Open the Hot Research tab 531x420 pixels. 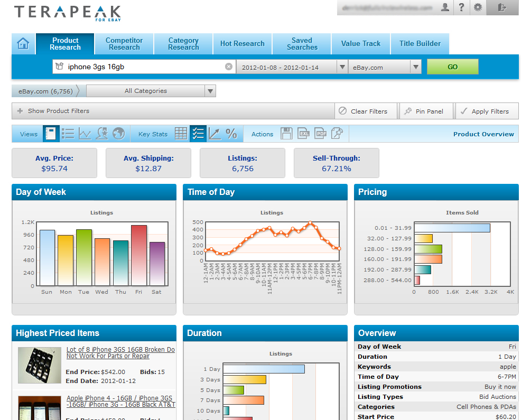pos(242,44)
